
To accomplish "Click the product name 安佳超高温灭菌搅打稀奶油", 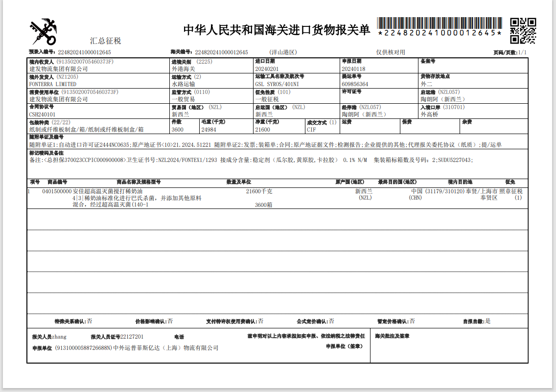I will (x=108, y=191).
